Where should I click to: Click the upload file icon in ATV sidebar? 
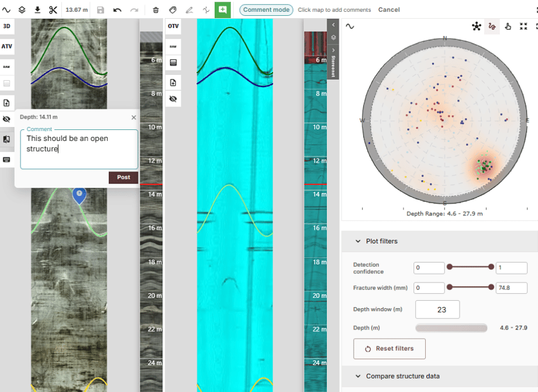click(x=7, y=102)
